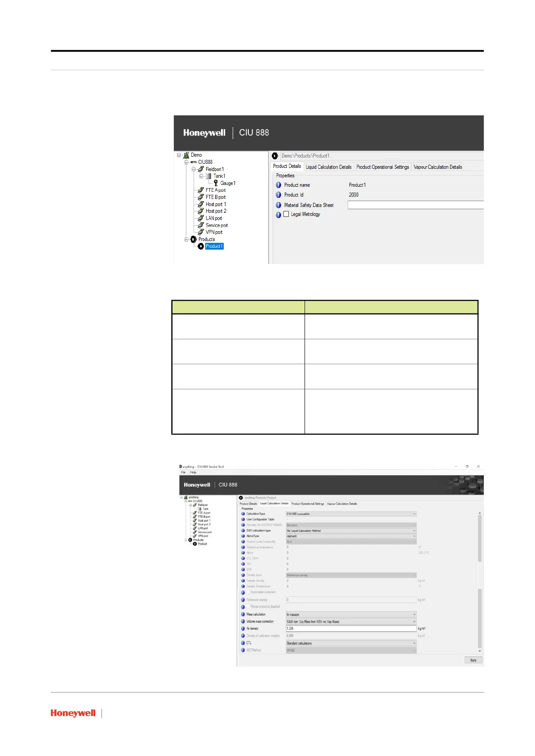Click the info icon beside Legal Metrology
The image size is (535, 756).
pos(279,215)
